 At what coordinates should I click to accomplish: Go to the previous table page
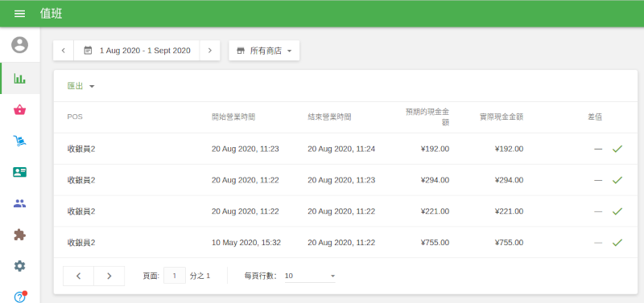(x=78, y=276)
